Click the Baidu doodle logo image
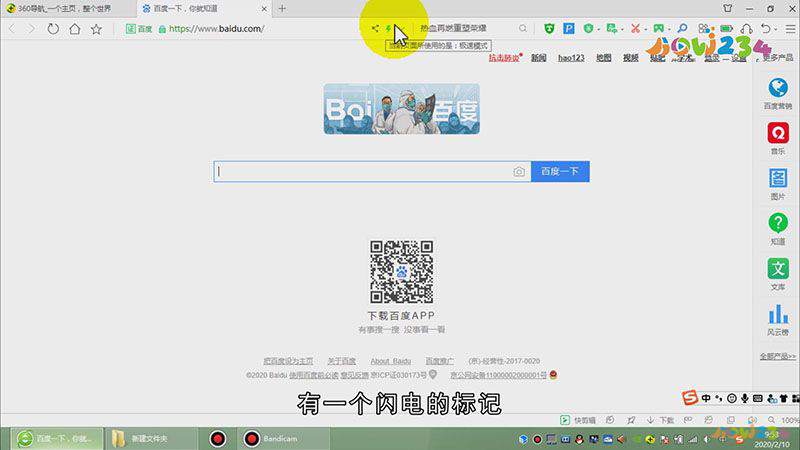The height and width of the screenshot is (450, 800). pos(402,109)
